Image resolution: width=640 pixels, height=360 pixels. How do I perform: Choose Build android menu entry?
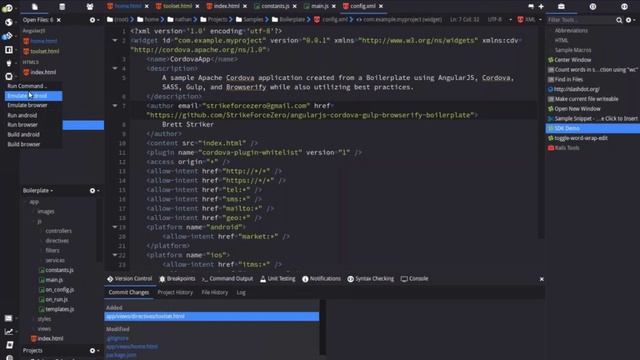click(x=33, y=134)
